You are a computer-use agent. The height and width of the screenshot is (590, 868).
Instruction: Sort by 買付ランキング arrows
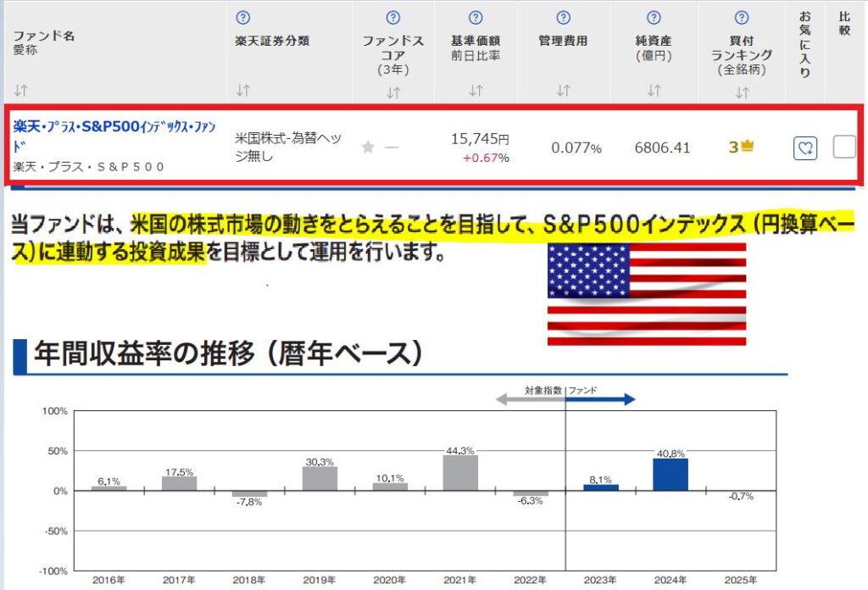(742, 90)
